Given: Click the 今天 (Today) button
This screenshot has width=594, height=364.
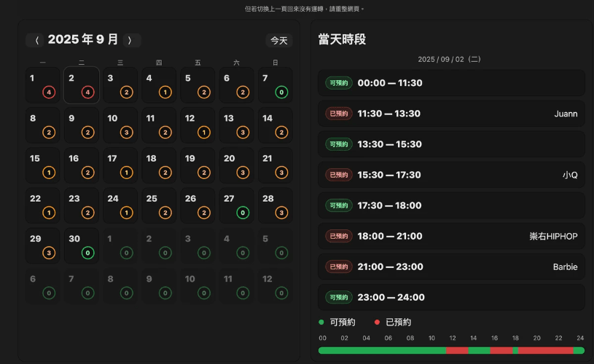Looking at the screenshot, I should (x=279, y=41).
